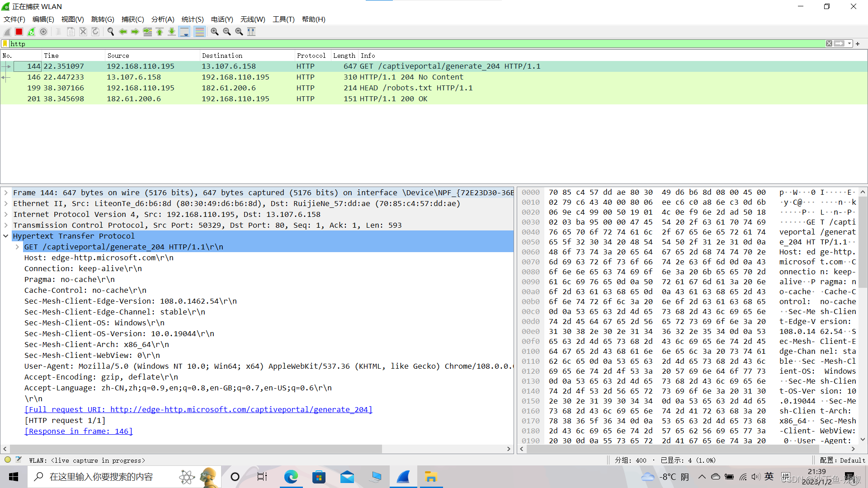
Task: Open the 文件(F) menu
Action: pos(14,19)
